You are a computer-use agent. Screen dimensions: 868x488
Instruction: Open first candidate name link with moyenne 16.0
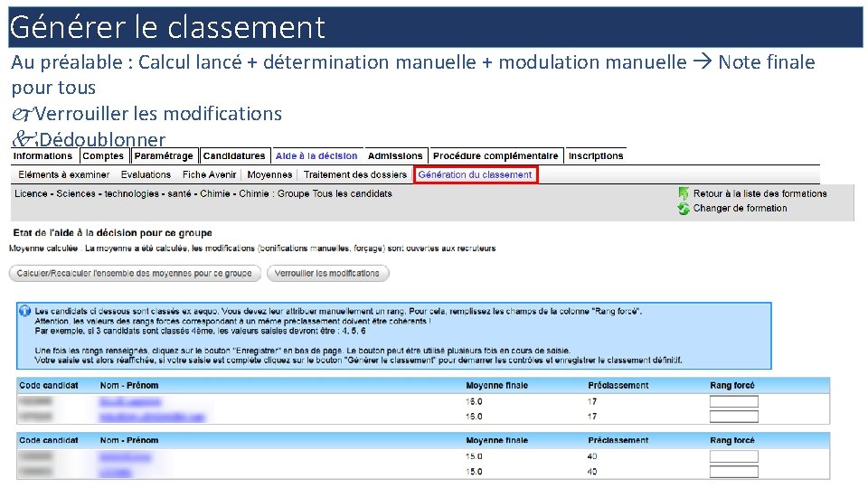[x=130, y=401]
